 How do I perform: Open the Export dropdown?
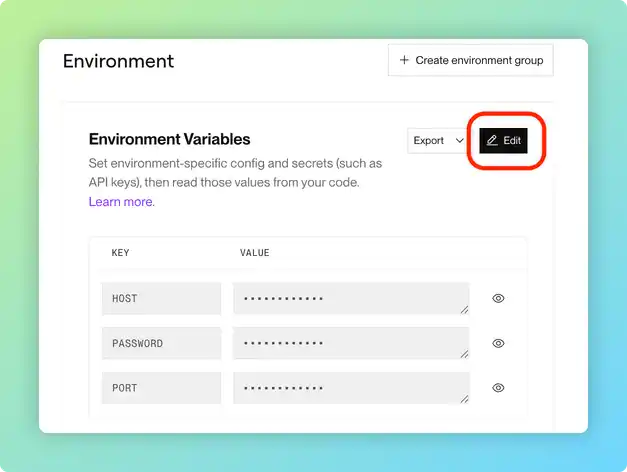(429, 141)
